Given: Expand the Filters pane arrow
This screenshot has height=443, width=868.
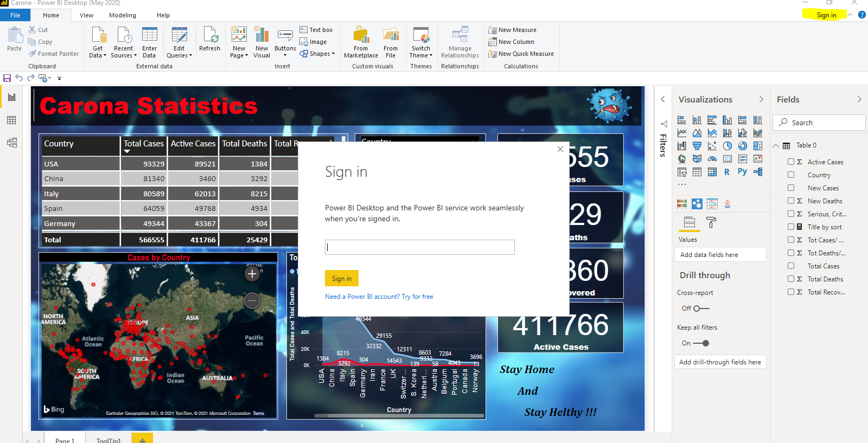Looking at the screenshot, I should pyautogui.click(x=662, y=99).
